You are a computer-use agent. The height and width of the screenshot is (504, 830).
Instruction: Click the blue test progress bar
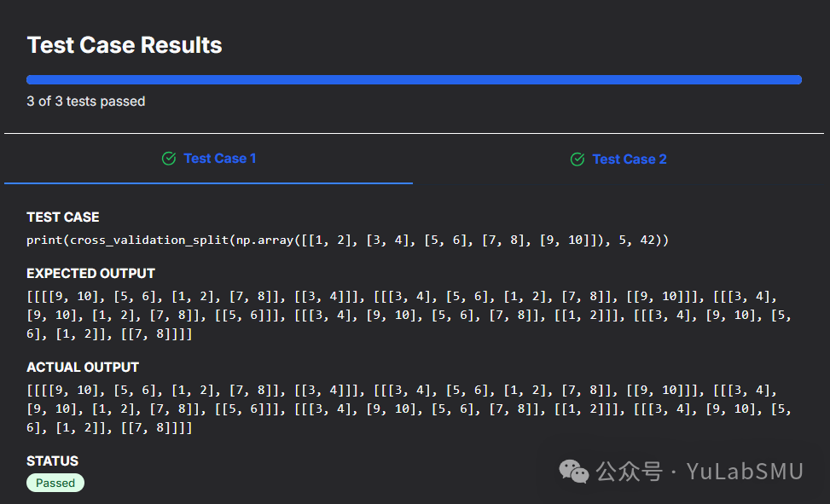pyautogui.click(x=414, y=80)
